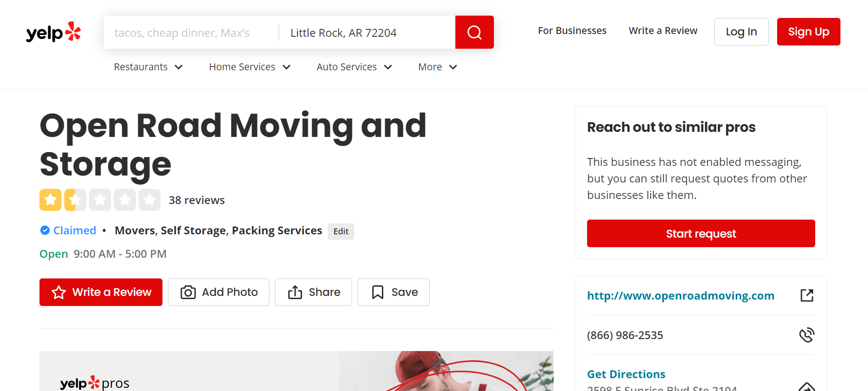Viewport: 868px width, 391px height.
Task: Open the Packing Services category link
Action: tap(277, 230)
